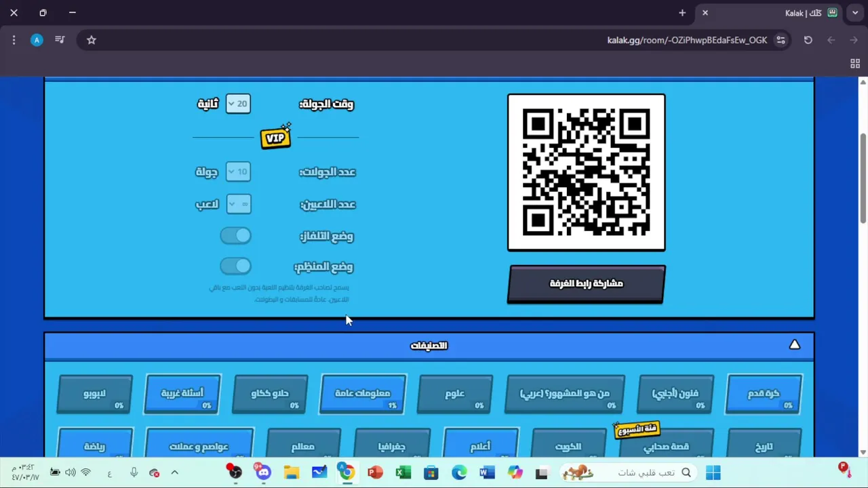The height and width of the screenshot is (488, 868).
Task: Reload the page with the refresh icon
Action: (x=808, y=40)
